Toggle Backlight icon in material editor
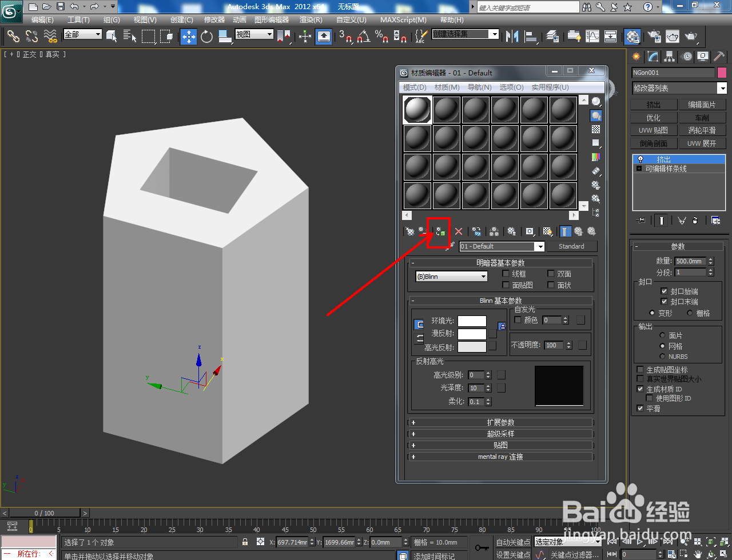 (x=596, y=115)
